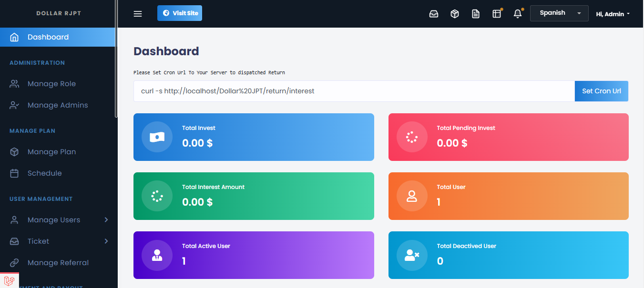
Task: Click the Dashboard home icon
Action: coord(14,37)
